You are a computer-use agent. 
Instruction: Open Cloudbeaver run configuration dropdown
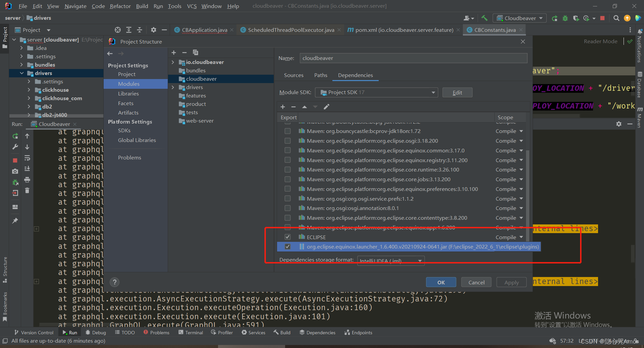520,18
